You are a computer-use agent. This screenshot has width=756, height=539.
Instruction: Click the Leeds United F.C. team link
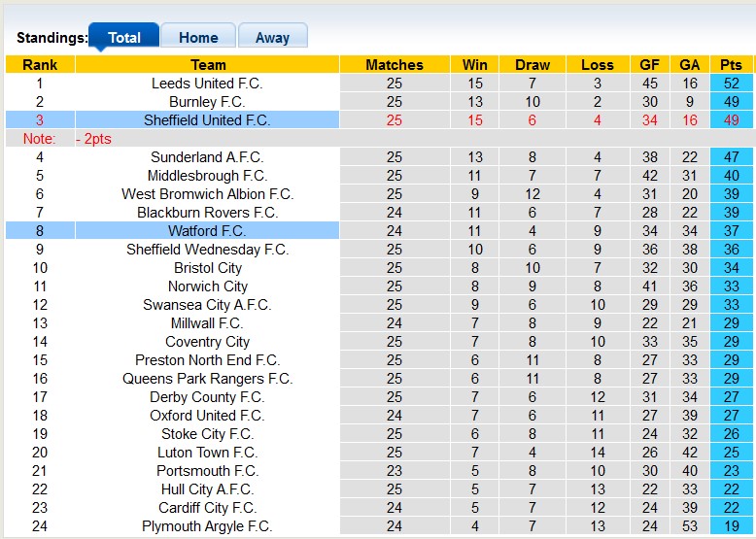click(x=207, y=84)
